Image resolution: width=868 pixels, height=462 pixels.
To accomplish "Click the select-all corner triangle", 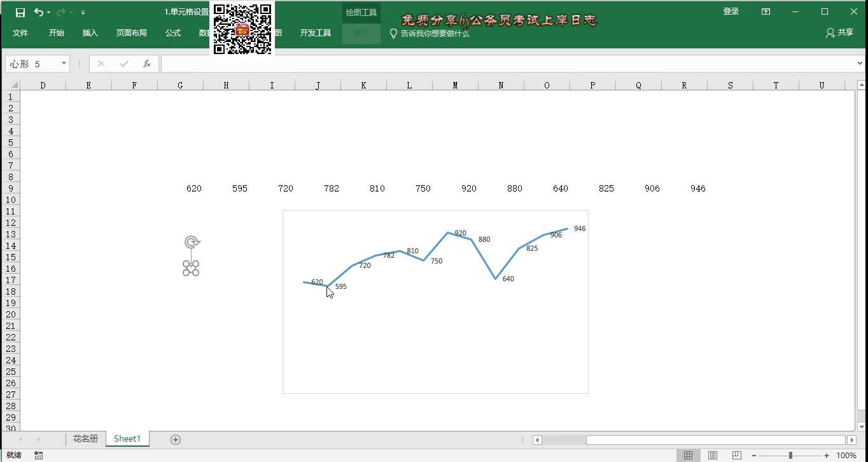I will click(14, 85).
